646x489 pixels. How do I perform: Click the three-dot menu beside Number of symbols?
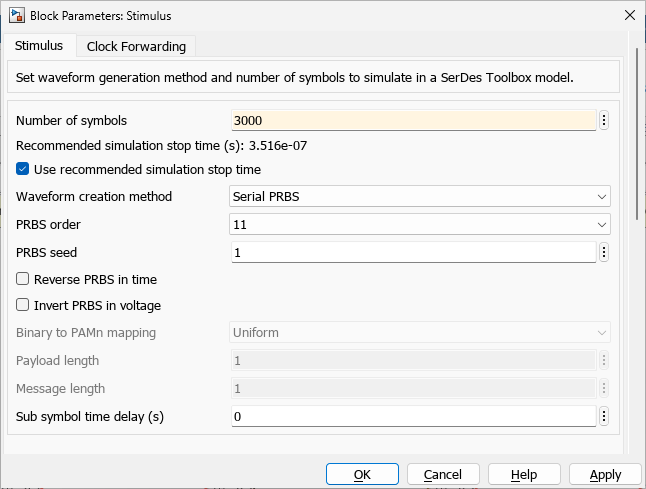[x=604, y=121]
